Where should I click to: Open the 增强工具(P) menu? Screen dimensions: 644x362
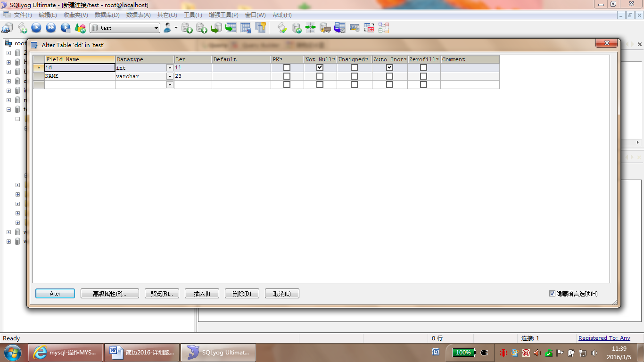tap(223, 15)
